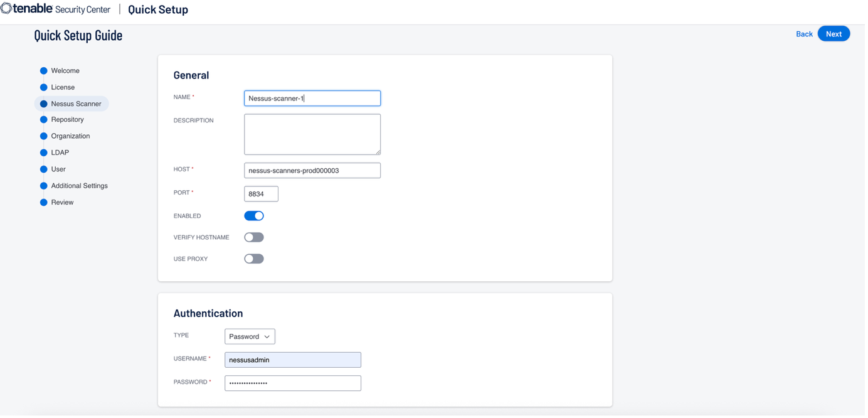This screenshot has height=418, width=868.
Task: Focus the scanner Name input field
Action: (312, 99)
